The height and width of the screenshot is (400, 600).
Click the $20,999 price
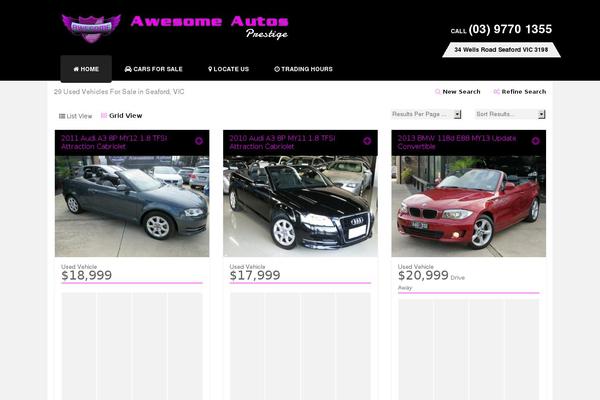tap(423, 275)
